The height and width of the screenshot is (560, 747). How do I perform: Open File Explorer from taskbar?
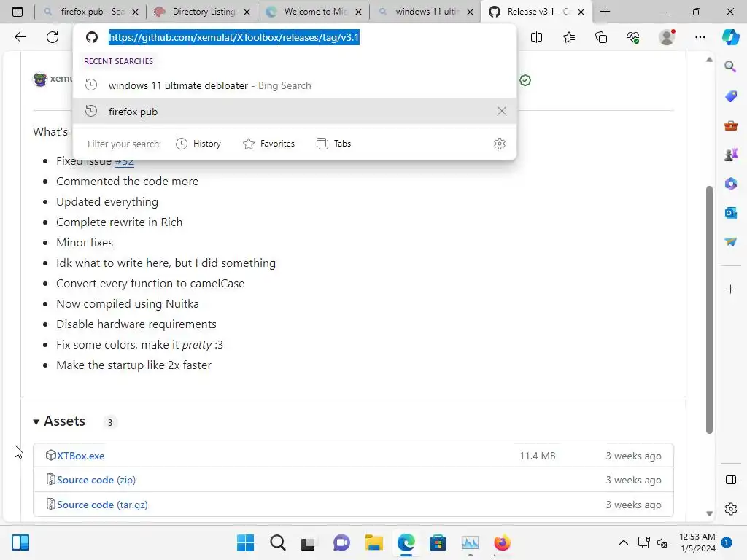[x=374, y=542]
